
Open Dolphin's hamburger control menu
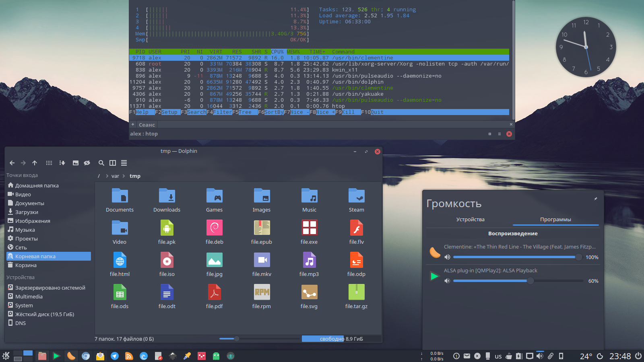(124, 163)
